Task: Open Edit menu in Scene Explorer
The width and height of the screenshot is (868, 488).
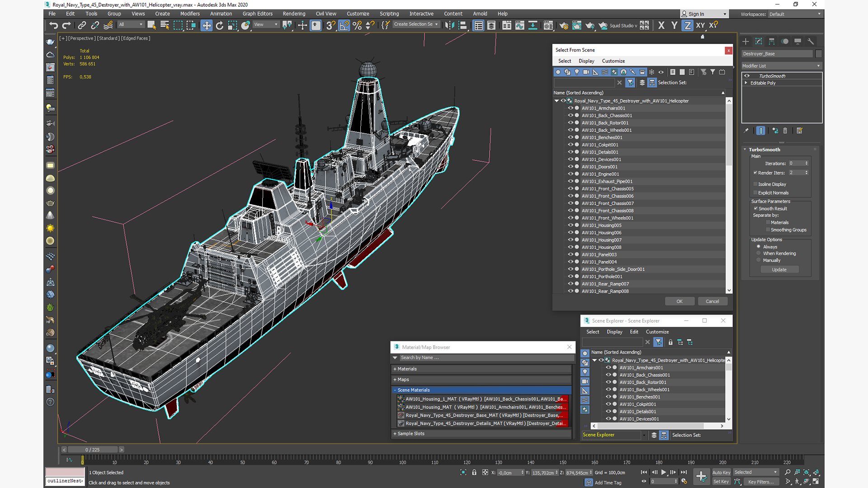Action: [x=634, y=332]
